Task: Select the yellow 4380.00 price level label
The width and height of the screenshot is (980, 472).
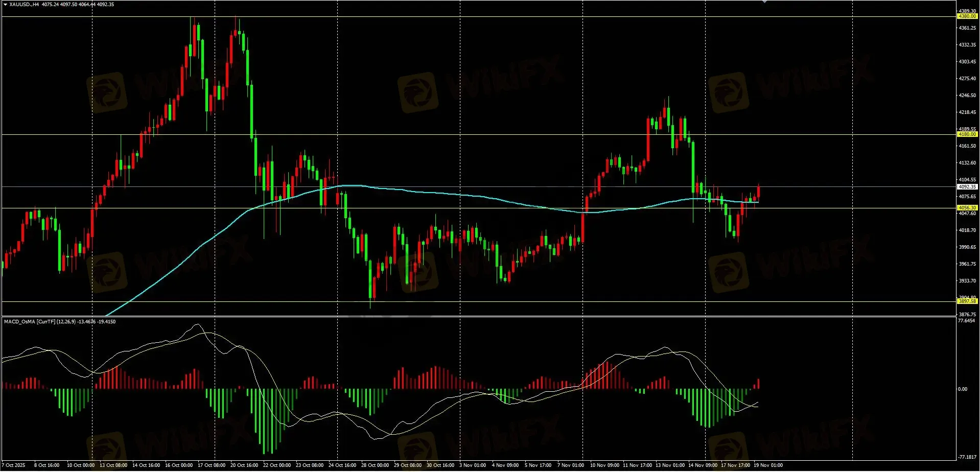Action: pos(967,16)
